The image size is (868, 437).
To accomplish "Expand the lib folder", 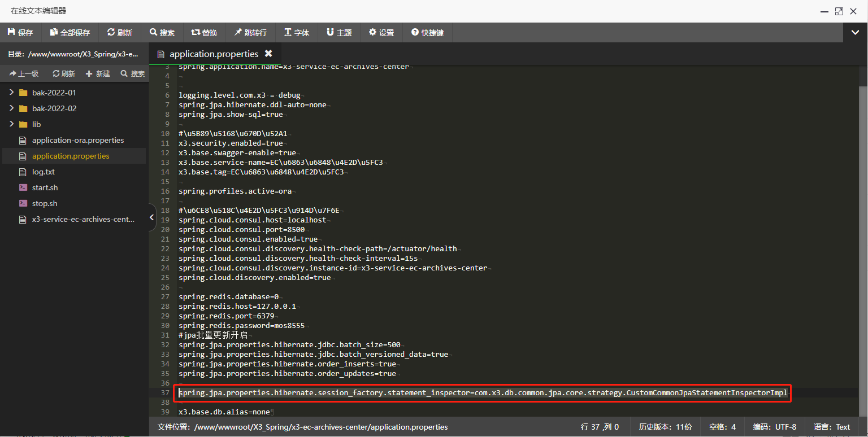I will pyautogui.click(x=11, y=124).
